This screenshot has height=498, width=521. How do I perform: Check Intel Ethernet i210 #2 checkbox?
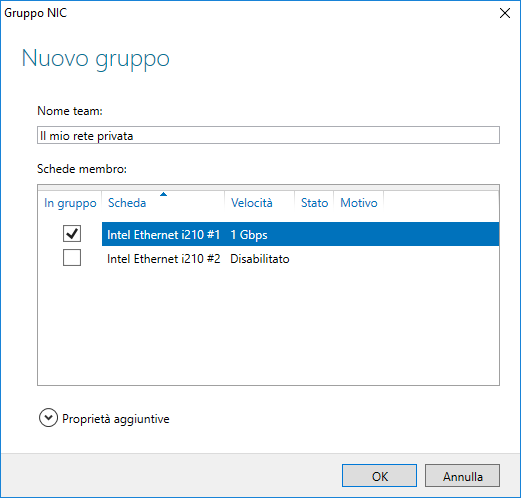(x=72, y=258)
